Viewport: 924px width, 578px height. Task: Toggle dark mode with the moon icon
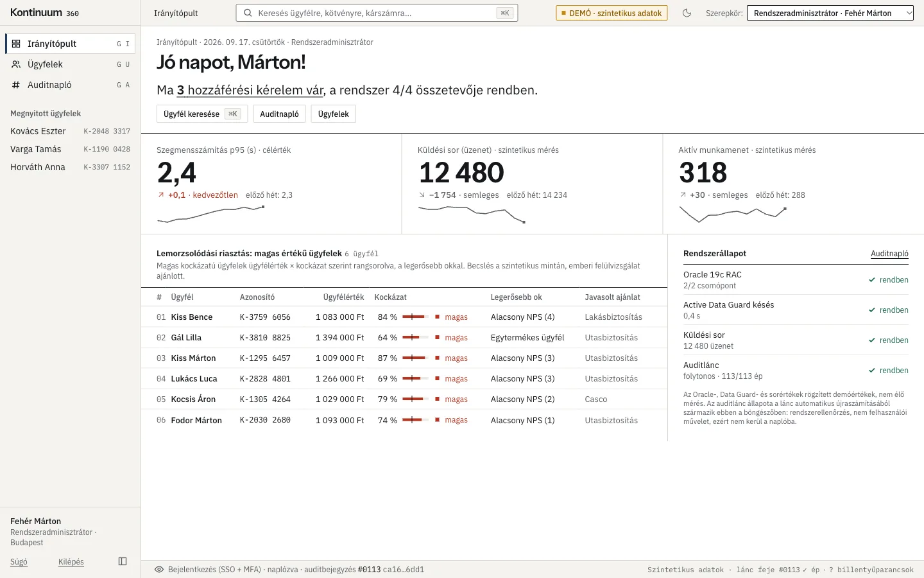[687, 13]
